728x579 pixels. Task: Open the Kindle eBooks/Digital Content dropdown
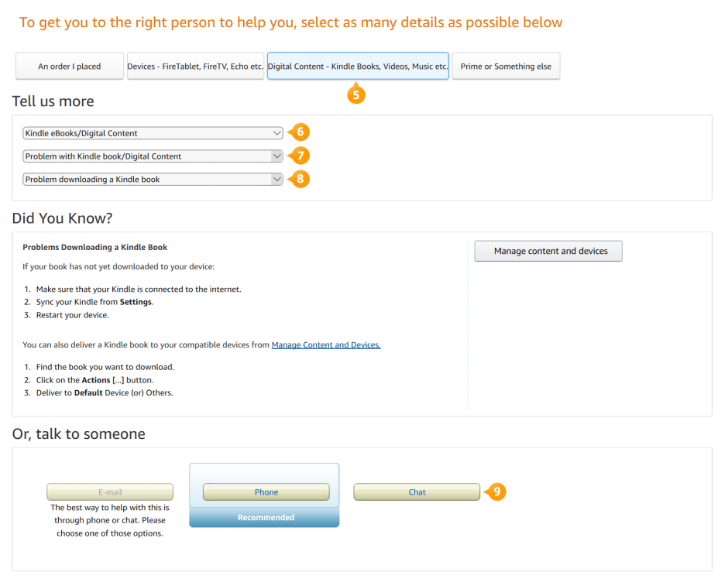[153, 133]
